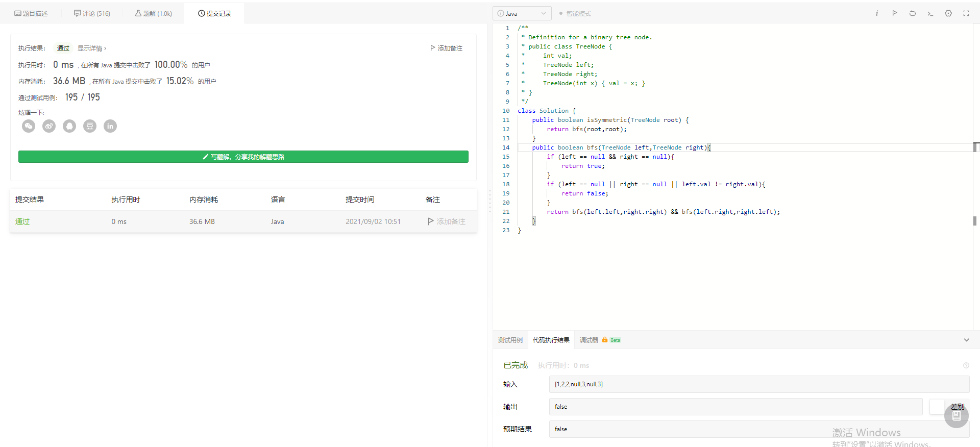Click the floating notes button near Windows watermark
Viewport: 980px width, 447px height.
click(x=957, y=416)
